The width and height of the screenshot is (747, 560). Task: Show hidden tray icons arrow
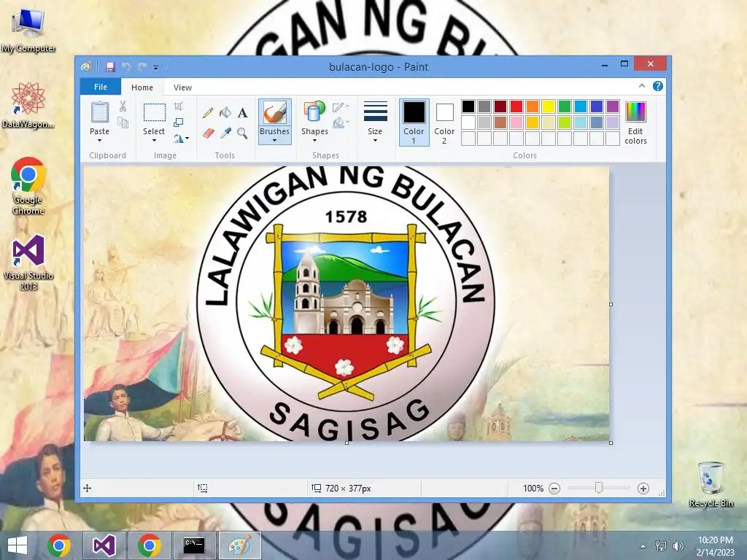pos(643,546)
